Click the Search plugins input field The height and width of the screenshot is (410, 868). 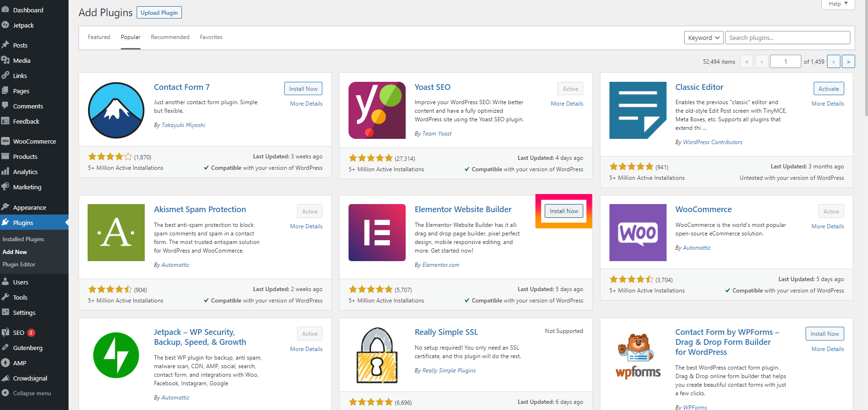coord(788,38)
